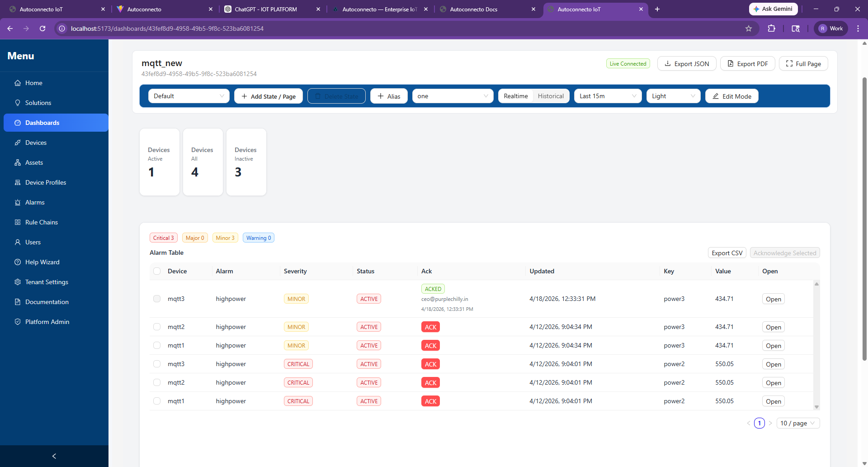This screenshot has height=467, width=868.
Task: Click the Platform Admin shield icon
Action: coord(18,322)
